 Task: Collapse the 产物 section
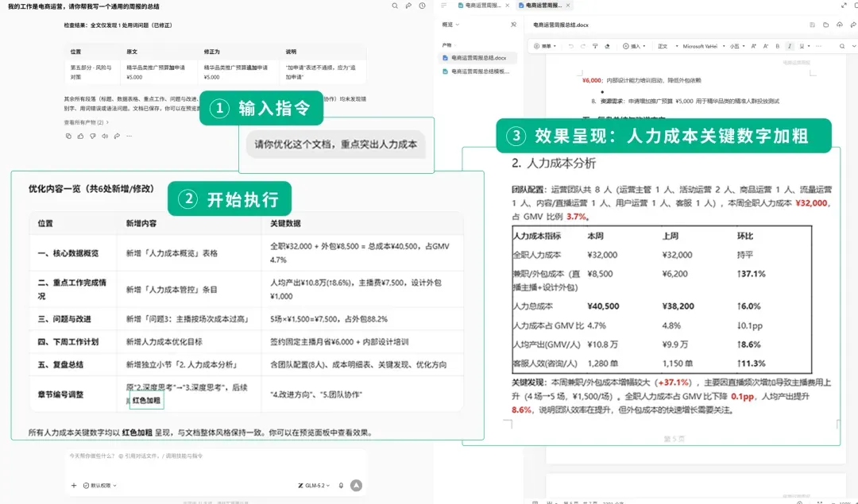tap(449, 44)
